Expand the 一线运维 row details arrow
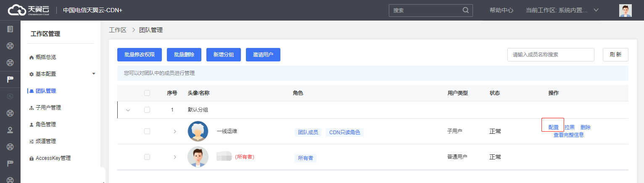The image size is (644, 183). 175,131
